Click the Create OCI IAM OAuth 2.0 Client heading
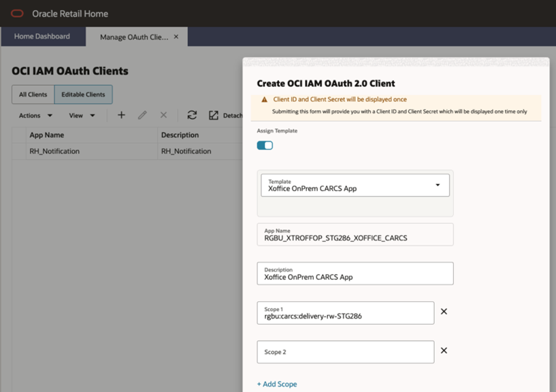Image resolution: width=556 pixels, height=392 pixels. click(326, 83)
